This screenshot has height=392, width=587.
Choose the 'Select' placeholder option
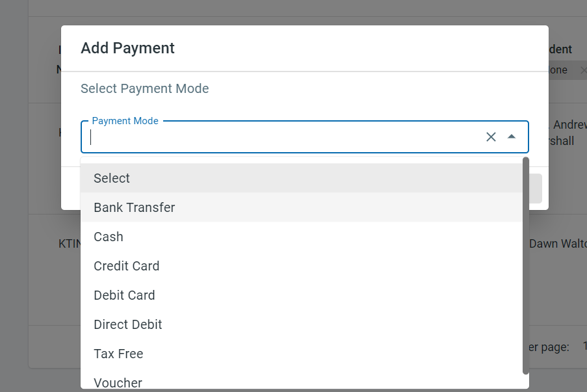coord(112,178)
